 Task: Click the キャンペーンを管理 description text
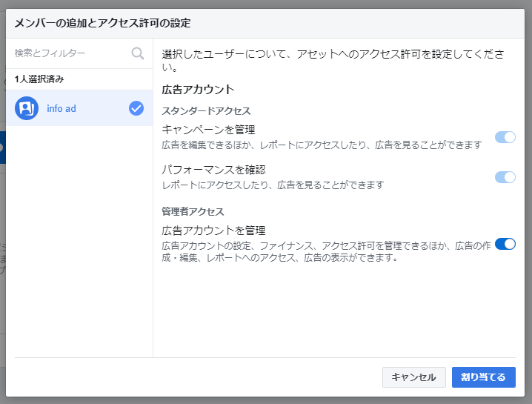pos(322,145)
